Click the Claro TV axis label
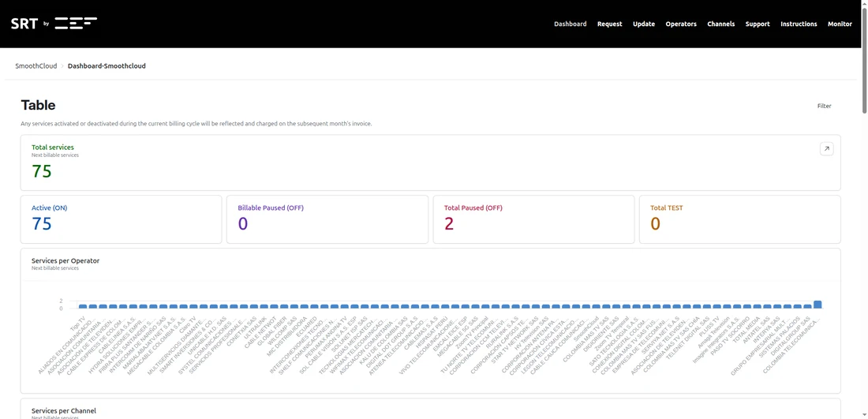The width and height of the screenshot is (868, 419). point(189,324)
